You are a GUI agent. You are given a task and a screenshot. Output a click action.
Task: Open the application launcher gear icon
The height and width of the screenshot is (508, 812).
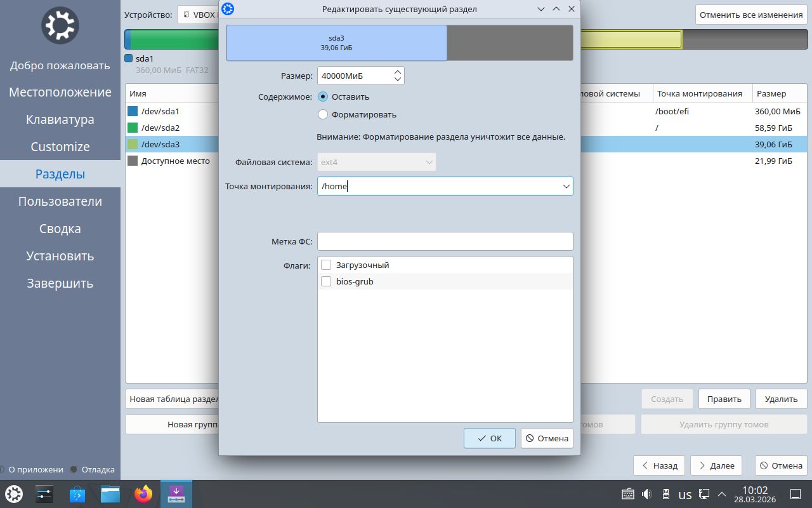[14, 494]
